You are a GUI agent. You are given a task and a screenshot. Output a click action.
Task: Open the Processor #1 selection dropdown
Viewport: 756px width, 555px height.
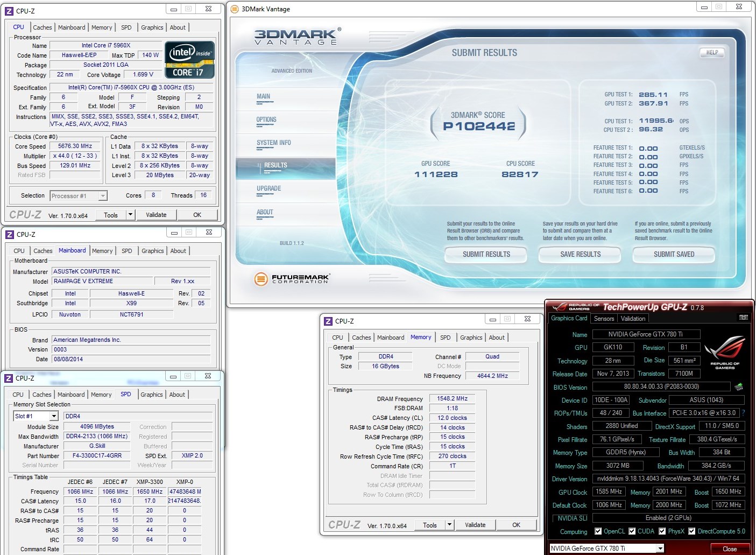pos(79,196)
